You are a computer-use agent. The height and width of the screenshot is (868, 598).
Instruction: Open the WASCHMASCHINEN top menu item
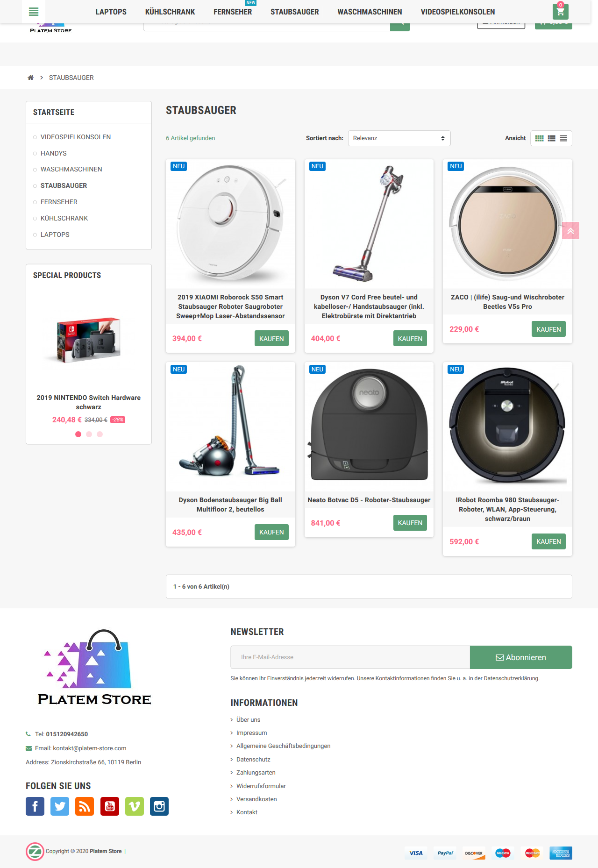point(370,12)
